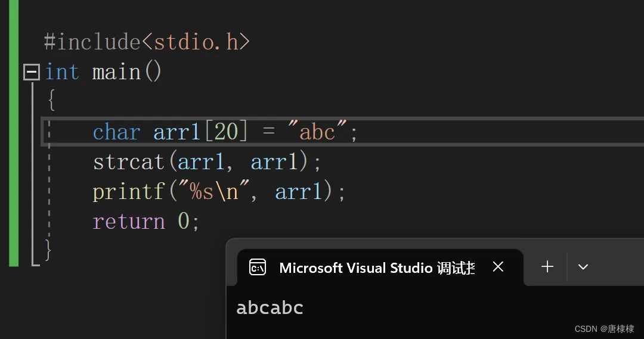644x339 pixels.
Task: Click the abcabc console output text
Action: 270,308
